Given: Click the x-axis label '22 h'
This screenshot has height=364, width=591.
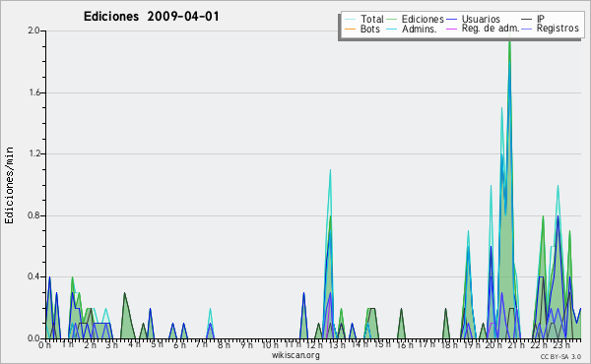Looking at the screenshot, I should pyautogui.click(x=538, y=345).
